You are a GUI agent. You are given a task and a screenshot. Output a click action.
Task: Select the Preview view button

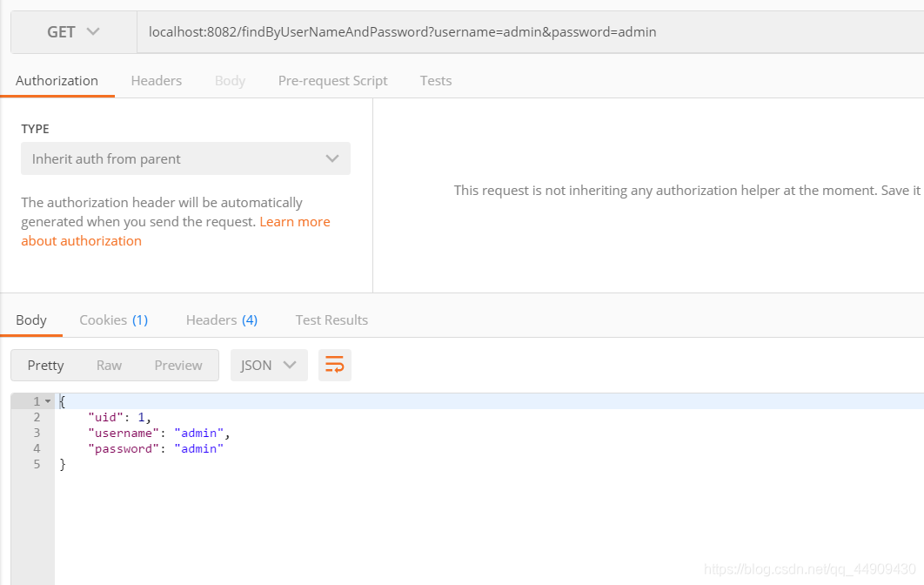point(178,365)
